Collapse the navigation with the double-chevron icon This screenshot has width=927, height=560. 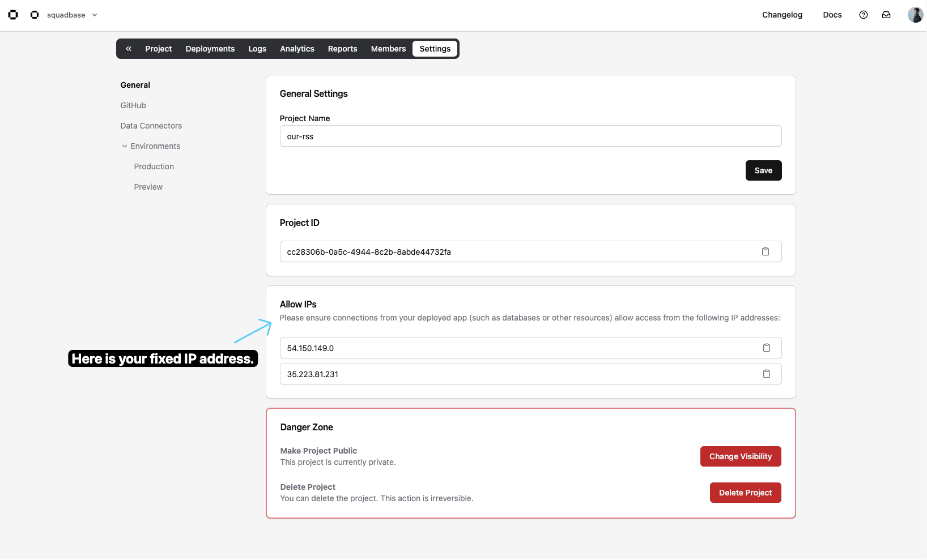(128, 49)
